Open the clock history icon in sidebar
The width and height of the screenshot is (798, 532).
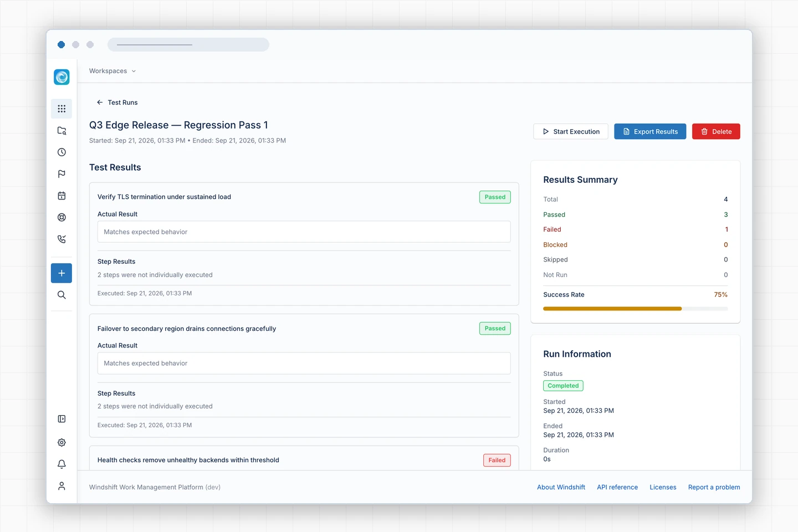pyautogui.click(x=62, y=152)
